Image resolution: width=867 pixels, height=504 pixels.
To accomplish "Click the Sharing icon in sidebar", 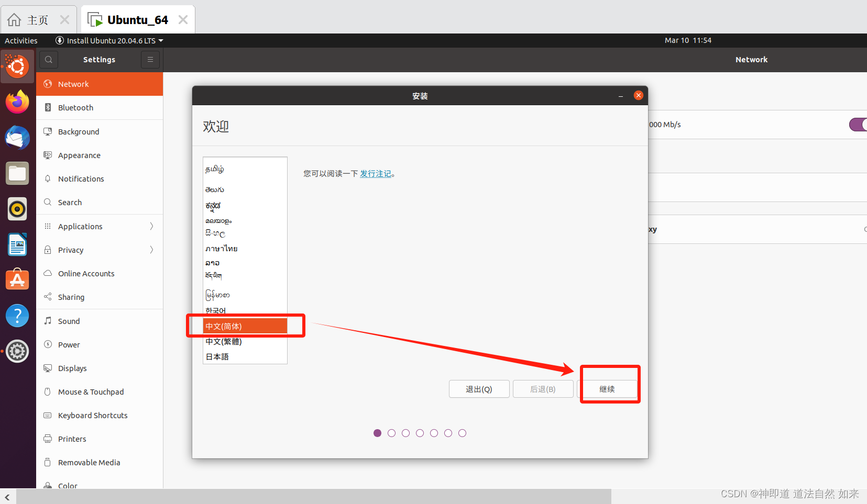I will pyautogui.click(x=48, y=297).
